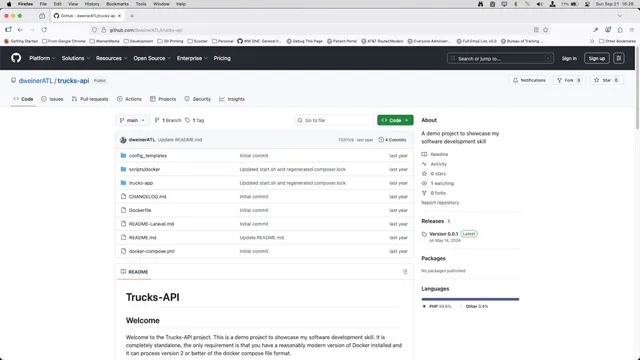Open the Readme link in About
Image resolution: width=640 pixels, height=360 pixels.
click(x=435, y=154)
